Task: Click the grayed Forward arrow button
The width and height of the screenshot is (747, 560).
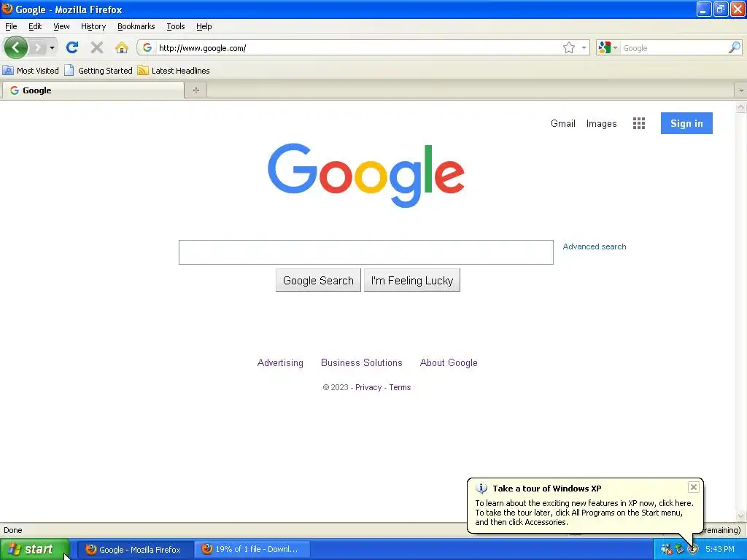Action: 37,47
